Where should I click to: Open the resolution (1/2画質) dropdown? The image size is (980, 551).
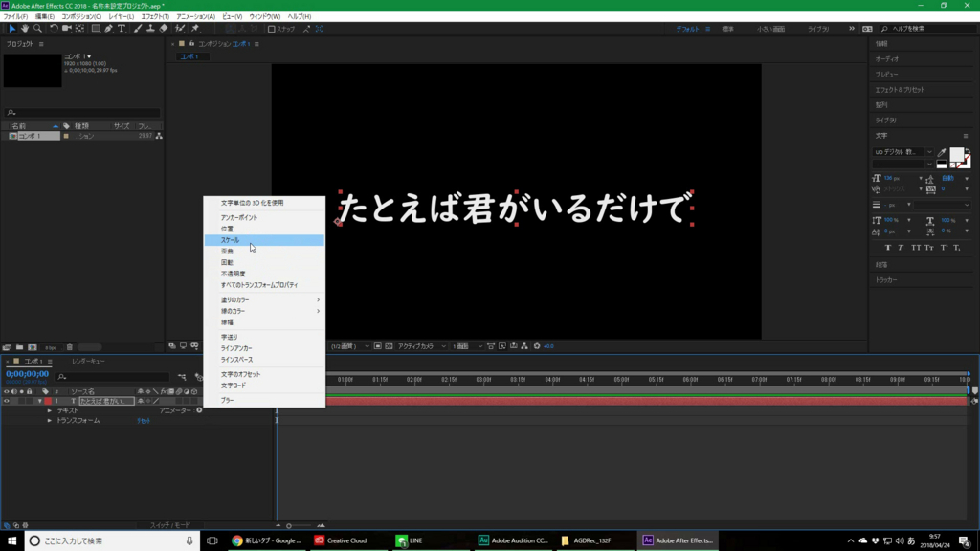tap(350, 346)
